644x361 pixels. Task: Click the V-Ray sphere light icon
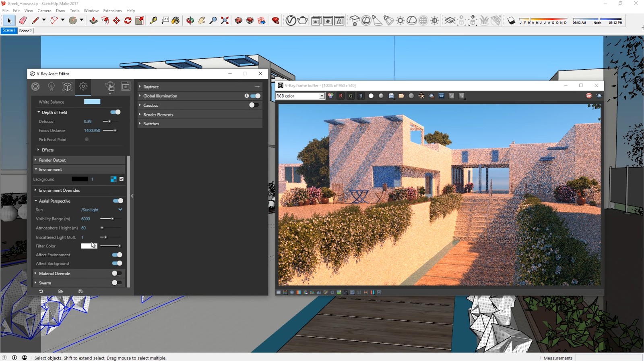coord(366,21)
